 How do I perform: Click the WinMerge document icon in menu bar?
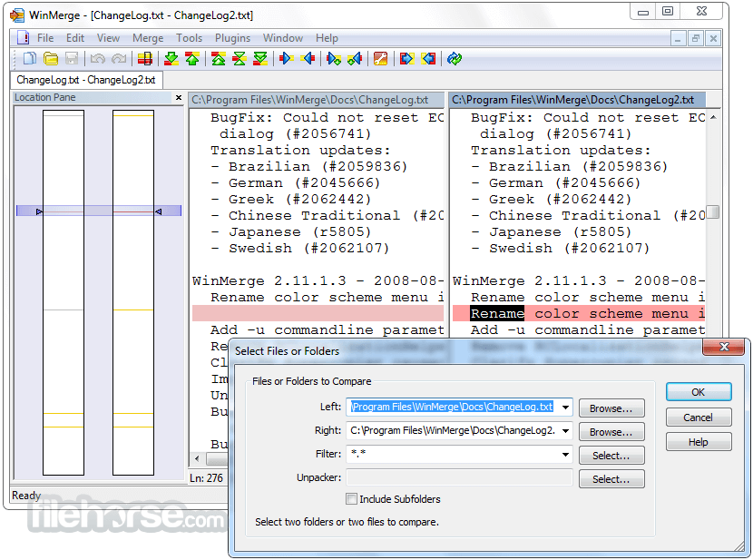(23, 37)
